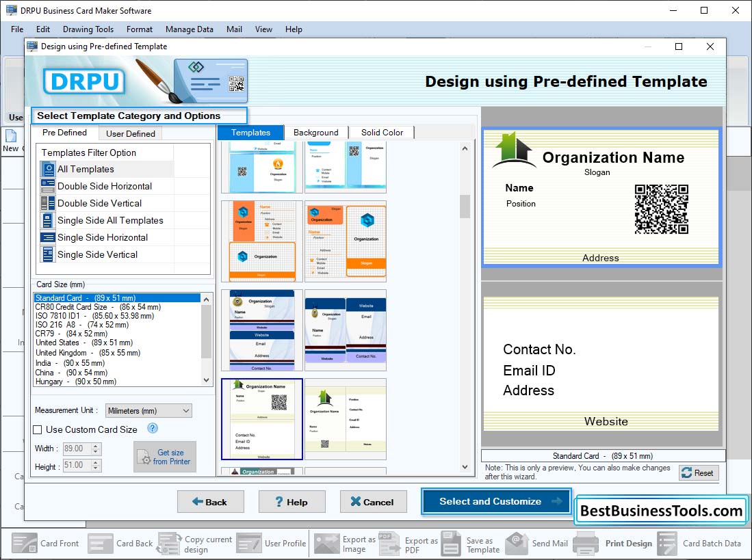This screenshot has height=560, width=752.
Task: Click the Single Side Vertical icon
Action: click(x=48, y=254)
